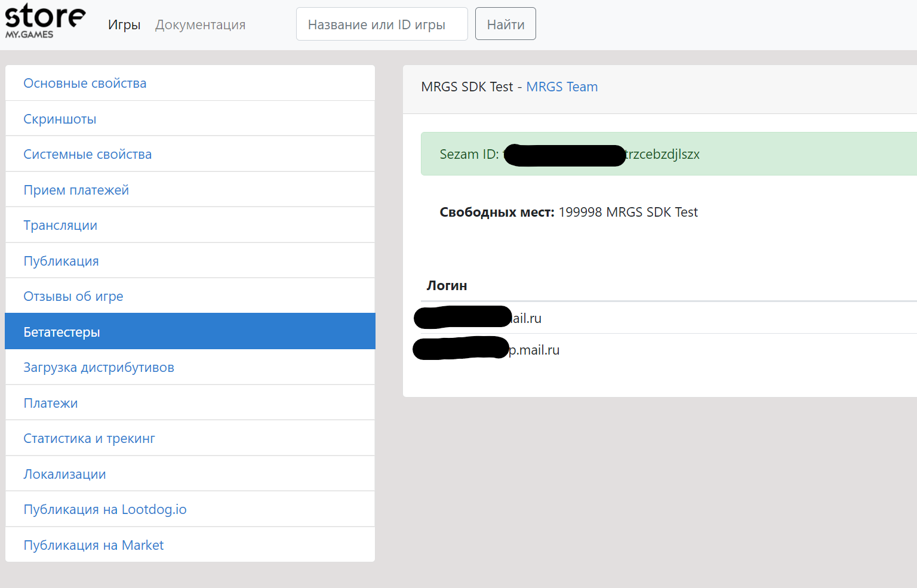Viewport: 917px width, 588px height.
Task: Open Статистика и трекинг analytics
Action: coord(89,438)
